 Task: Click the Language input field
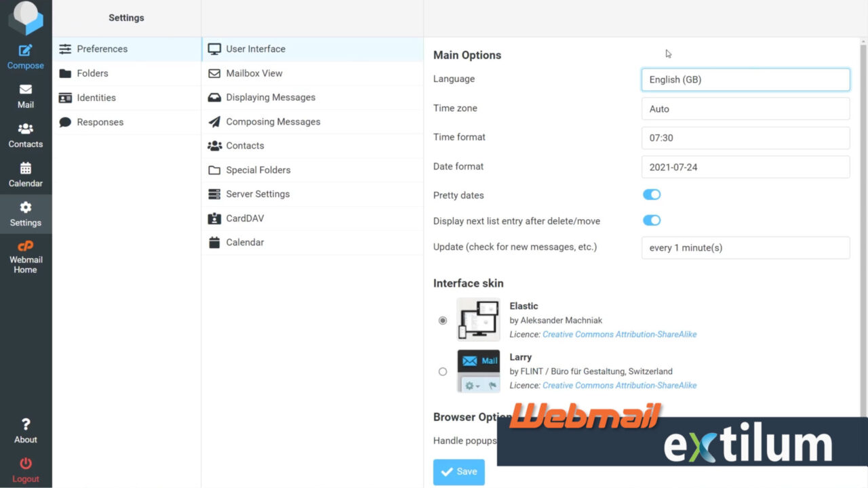(745, 79)
